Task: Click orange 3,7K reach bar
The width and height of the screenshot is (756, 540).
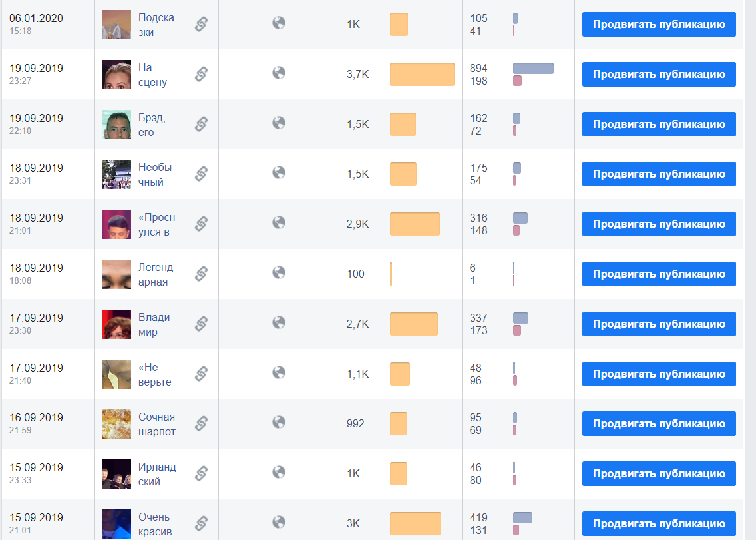Action: tap(422, 75)
